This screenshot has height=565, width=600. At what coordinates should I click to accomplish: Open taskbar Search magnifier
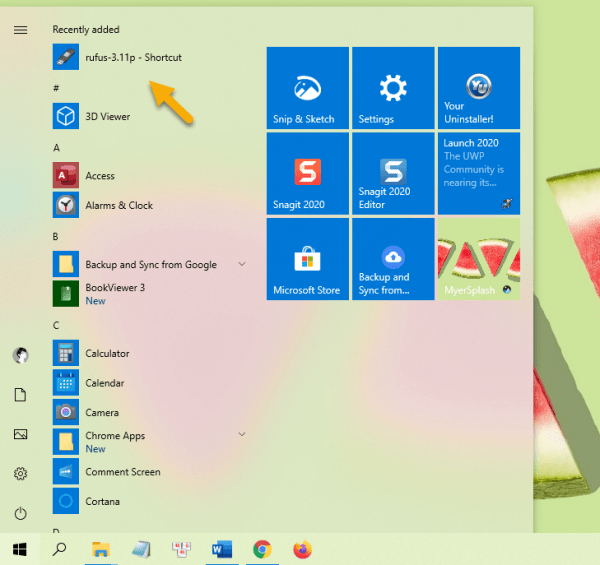[59, 549]
